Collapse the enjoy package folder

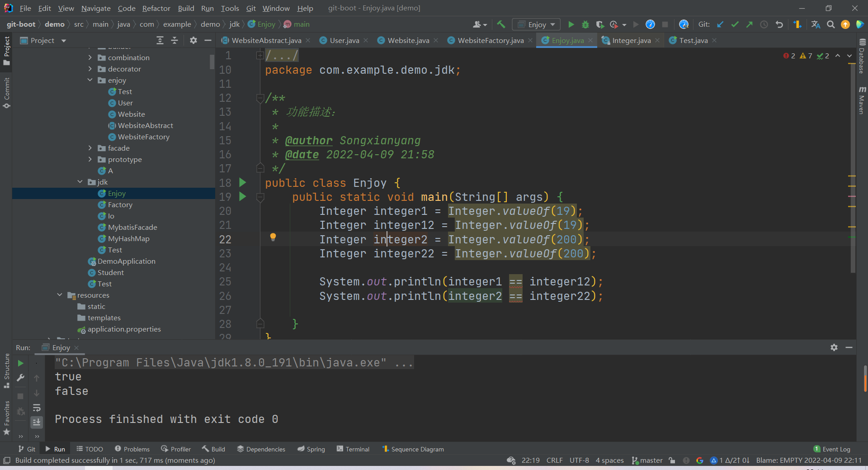point(90,80)
